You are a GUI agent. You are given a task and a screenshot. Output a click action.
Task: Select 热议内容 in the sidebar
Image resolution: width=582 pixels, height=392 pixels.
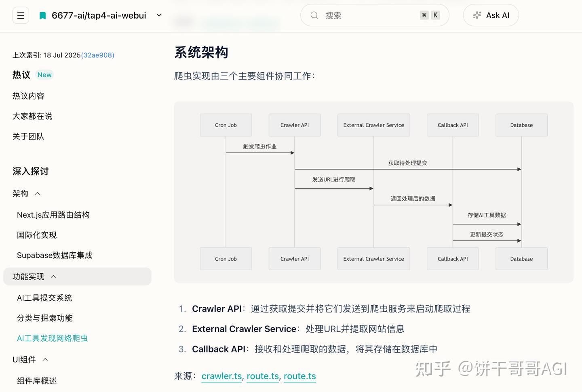tap(28, 96)
